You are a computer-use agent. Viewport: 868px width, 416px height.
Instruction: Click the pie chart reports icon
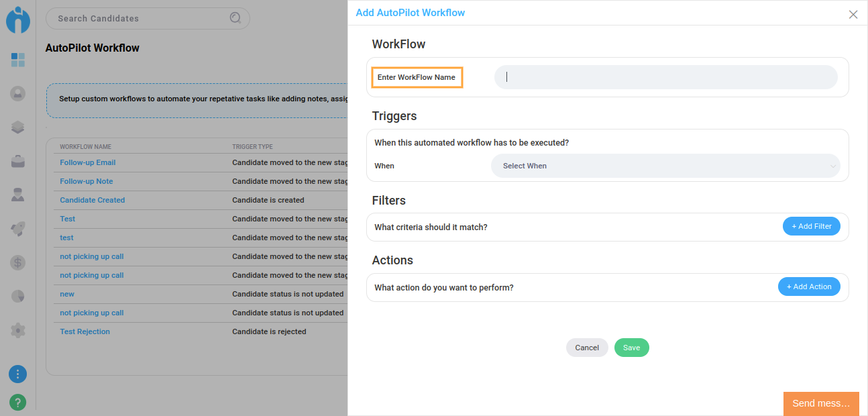point(18,296)
